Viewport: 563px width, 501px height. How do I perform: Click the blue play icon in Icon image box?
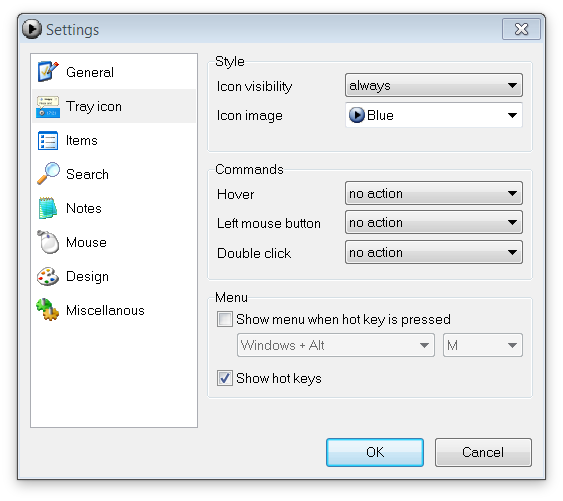pyautogui.click(x=357, y=115)
